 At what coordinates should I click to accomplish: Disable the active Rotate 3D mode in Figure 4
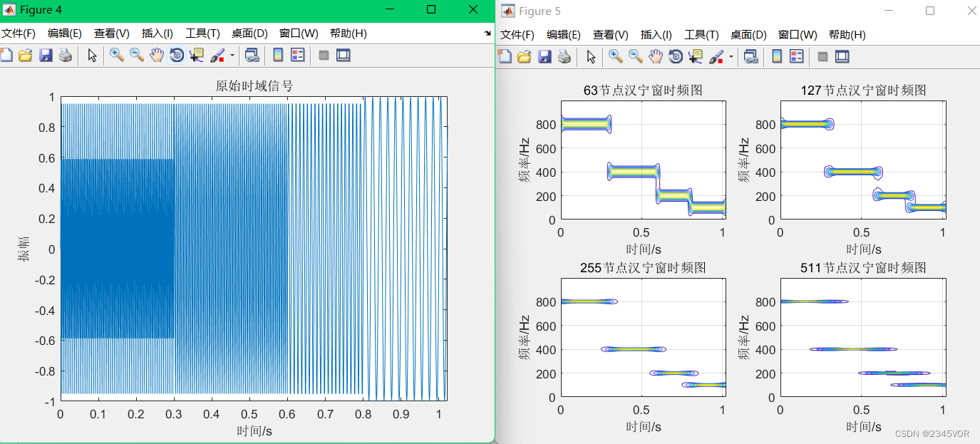(176, 55)
